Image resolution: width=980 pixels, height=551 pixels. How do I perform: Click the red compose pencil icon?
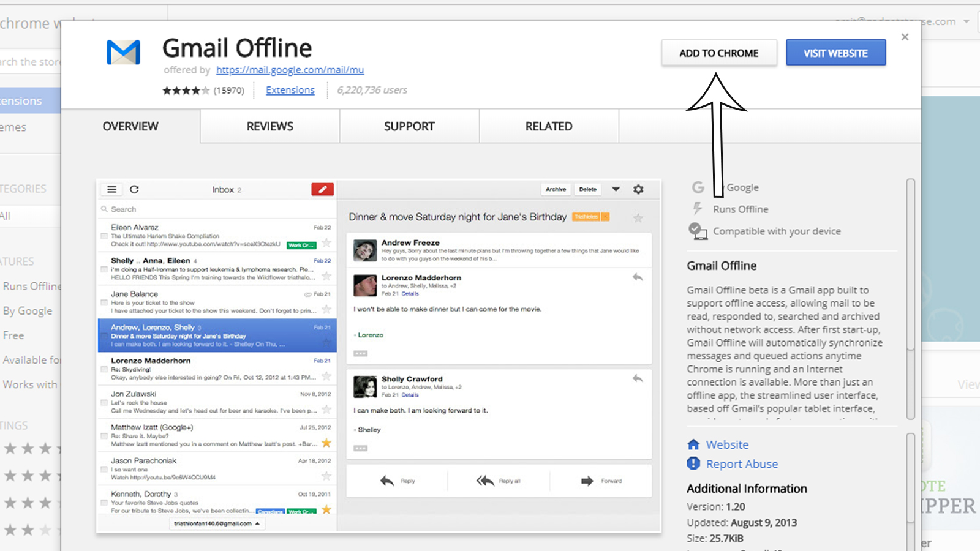click(x=322, y=189)
